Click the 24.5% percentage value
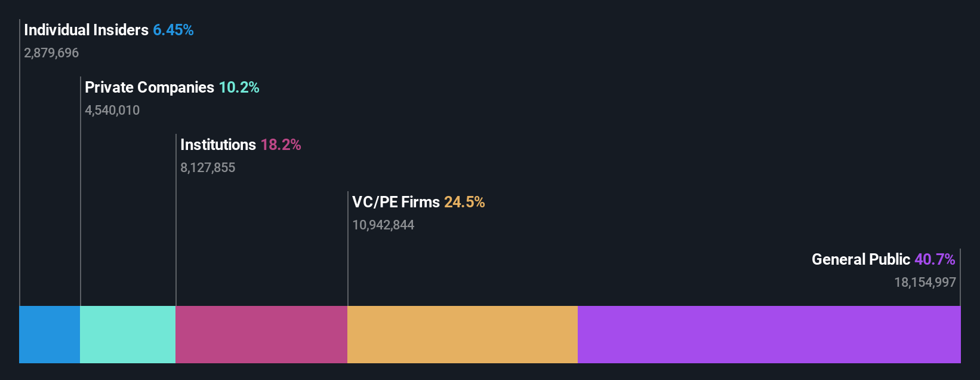The height and width of the screenshot is (380, 980). click(x=464, y=202)
